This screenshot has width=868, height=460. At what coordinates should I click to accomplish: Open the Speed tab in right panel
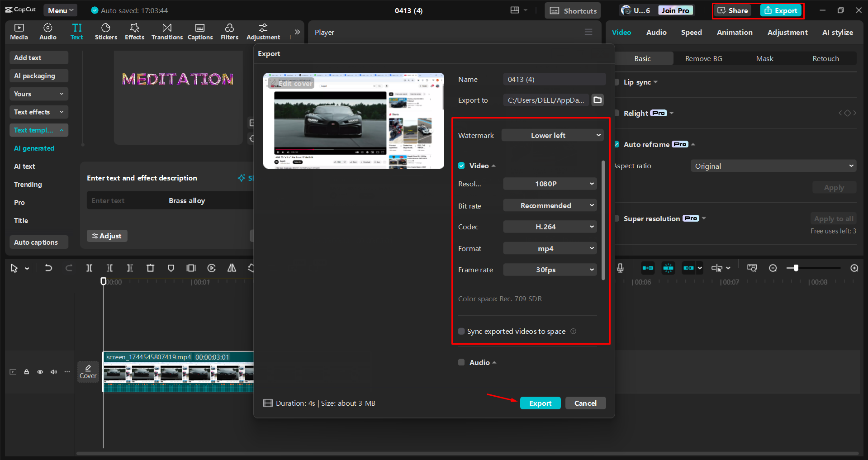point(691,32)
